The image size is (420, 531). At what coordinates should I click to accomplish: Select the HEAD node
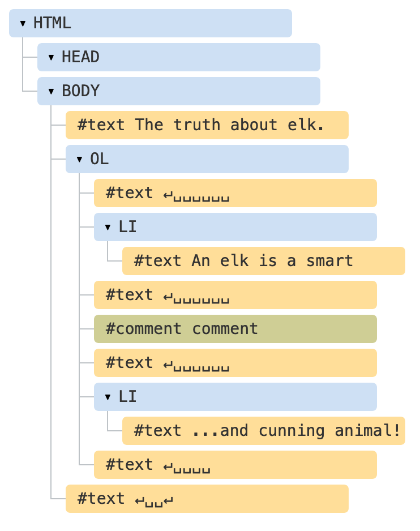pos(179,57)
